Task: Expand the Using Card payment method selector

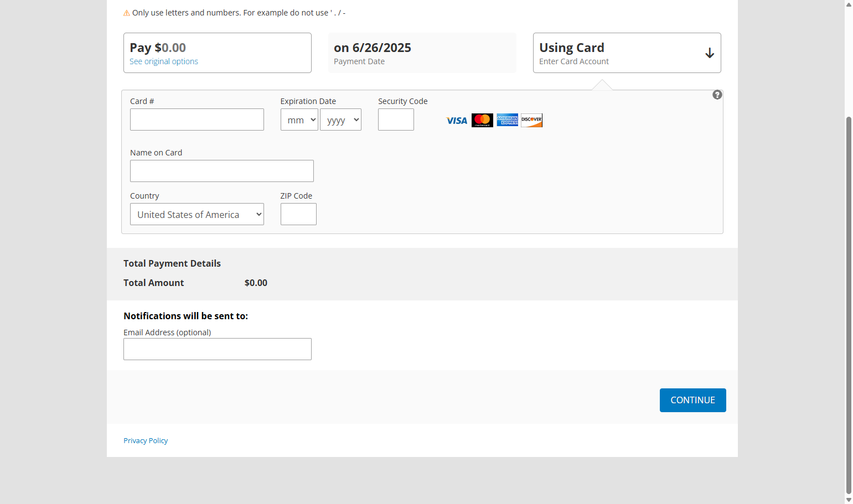Action: (x=627, y=53)
